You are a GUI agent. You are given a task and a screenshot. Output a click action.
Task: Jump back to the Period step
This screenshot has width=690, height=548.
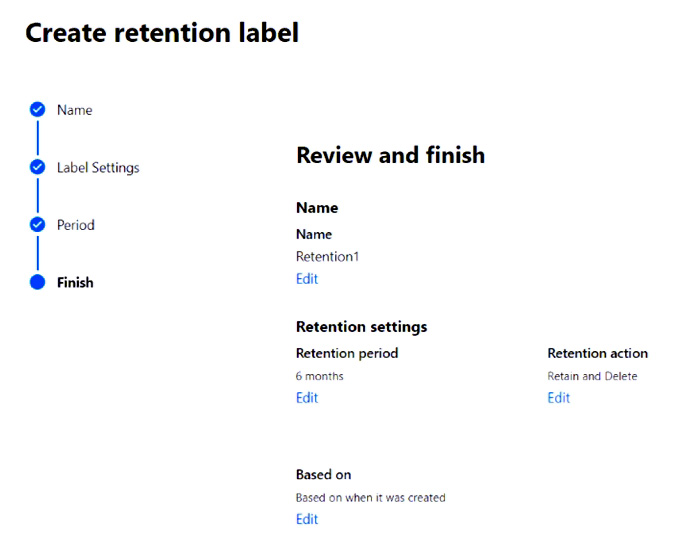[76, 225]
